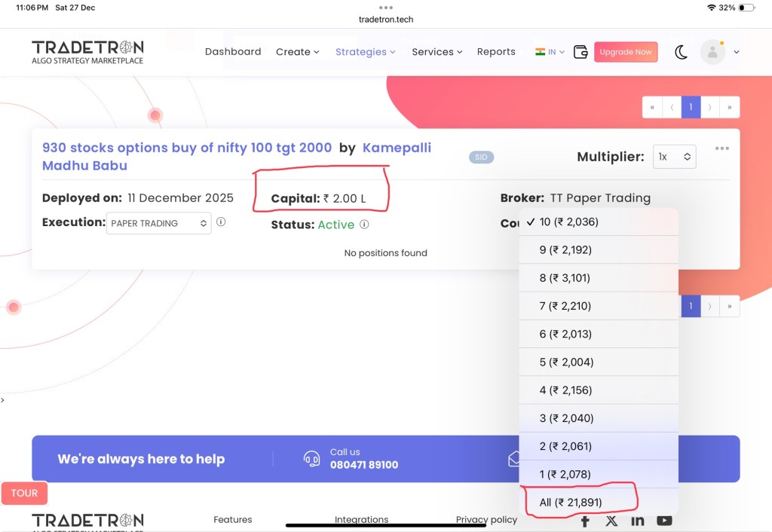Toggle dark mode with the moon icon
This screenshot has height=532, width=772.
click(681, 52)
